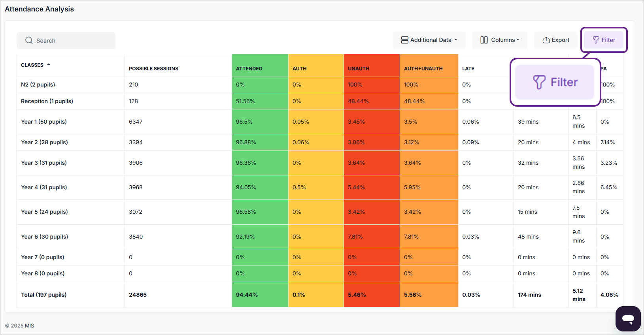Toggle the Classes sort arrow
644x335 pixels.
point(49,64)
